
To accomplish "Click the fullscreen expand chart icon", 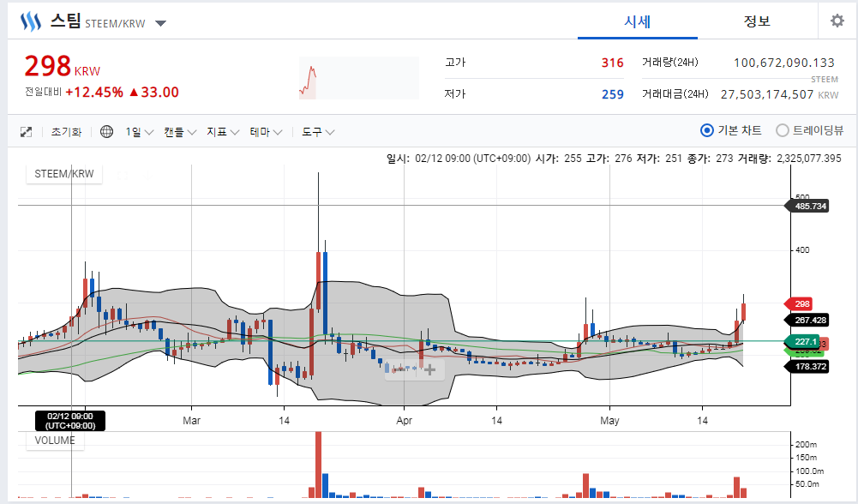I will click(x=26, y=132).
